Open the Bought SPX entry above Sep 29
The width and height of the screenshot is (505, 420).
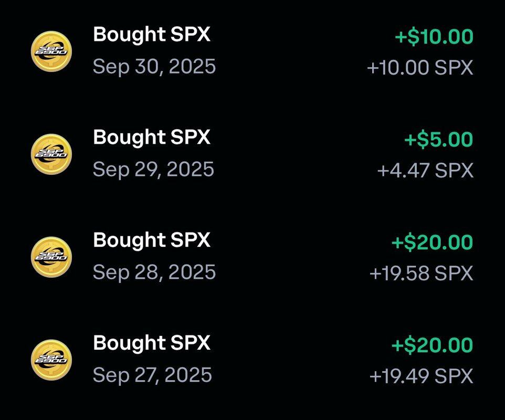[152, 138]
